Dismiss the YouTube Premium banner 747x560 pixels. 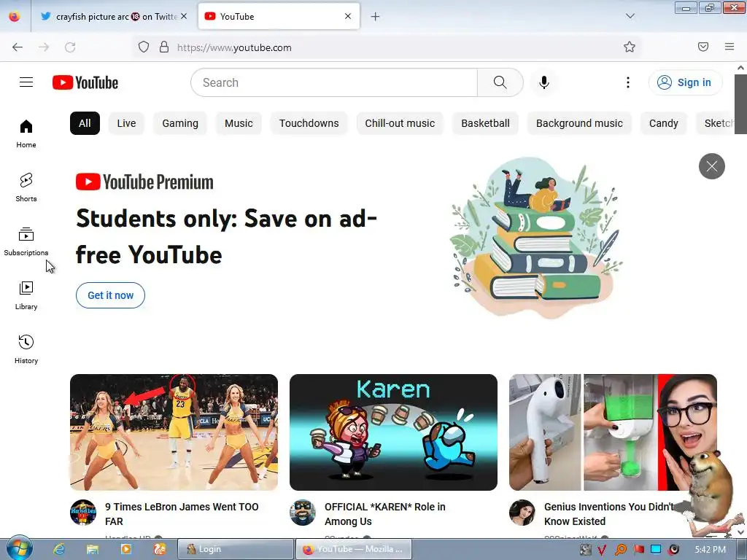click(712, 166)
